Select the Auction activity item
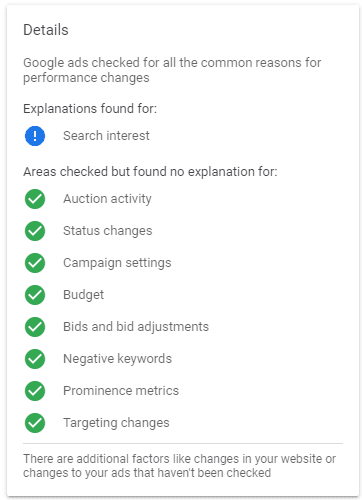This screenshot has width=362, height=500. 107,199
